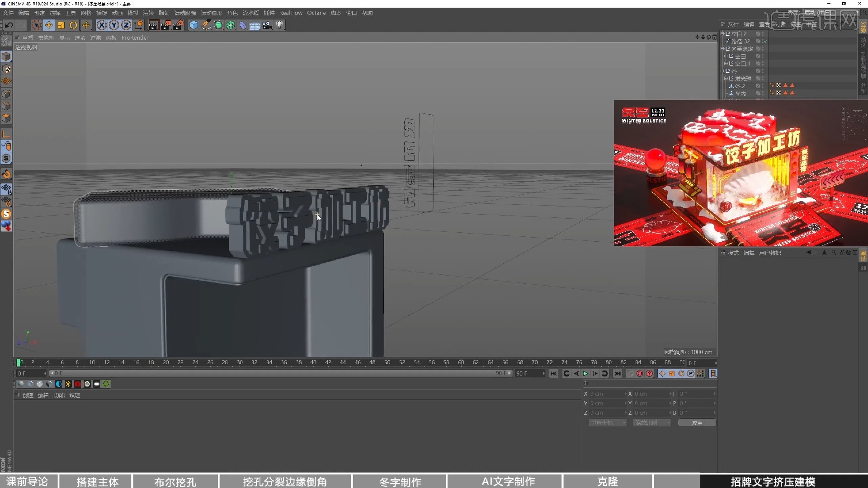Open the viewport ProRender menu
Screen dimensions: 868x488
pyautogui.click(x=135, y=38)
